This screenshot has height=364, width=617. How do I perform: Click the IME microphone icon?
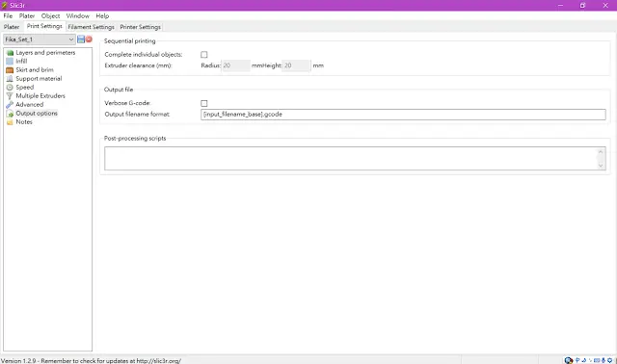point(604,360)
